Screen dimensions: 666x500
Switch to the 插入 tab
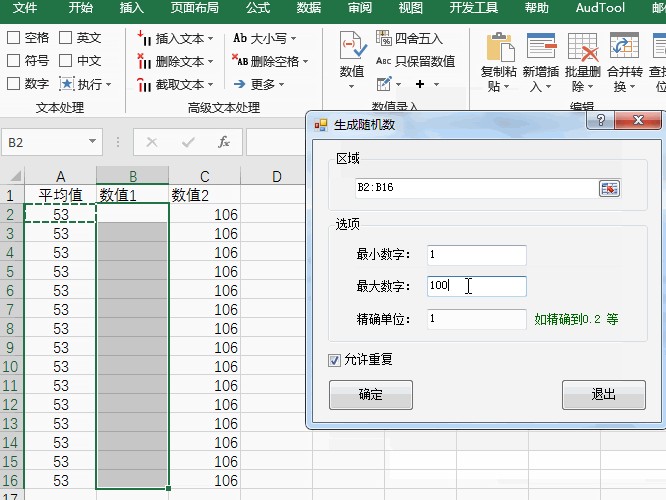(x=131, y=8)
